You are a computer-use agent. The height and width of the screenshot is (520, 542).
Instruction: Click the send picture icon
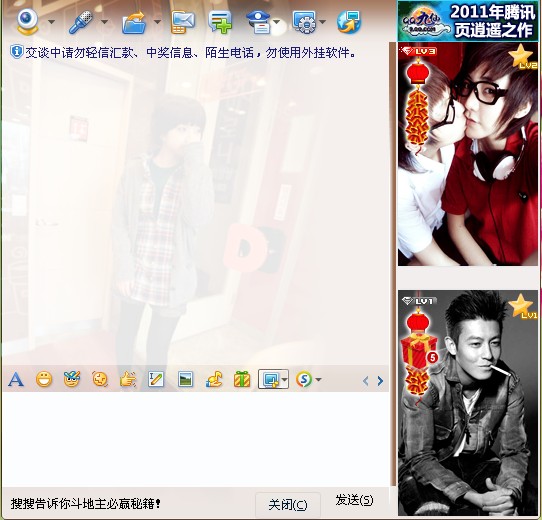[x=185, y=380]
